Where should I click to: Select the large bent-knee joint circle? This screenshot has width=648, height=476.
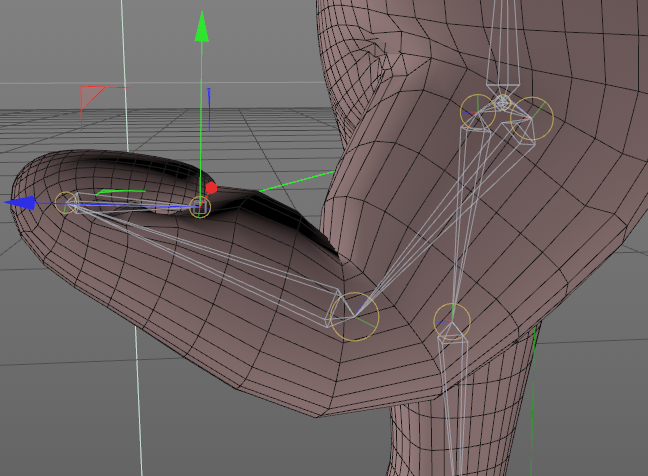click(x=355, y=317)
